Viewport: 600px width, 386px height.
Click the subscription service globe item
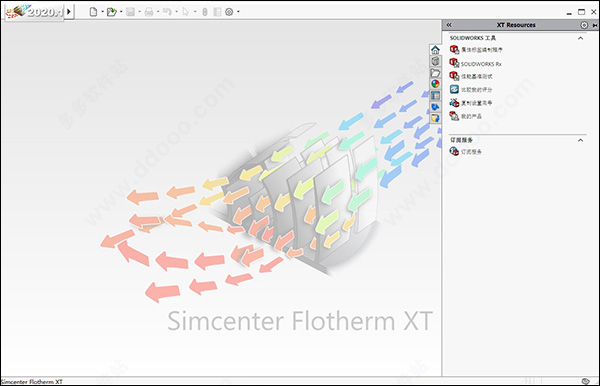(465, 151)
